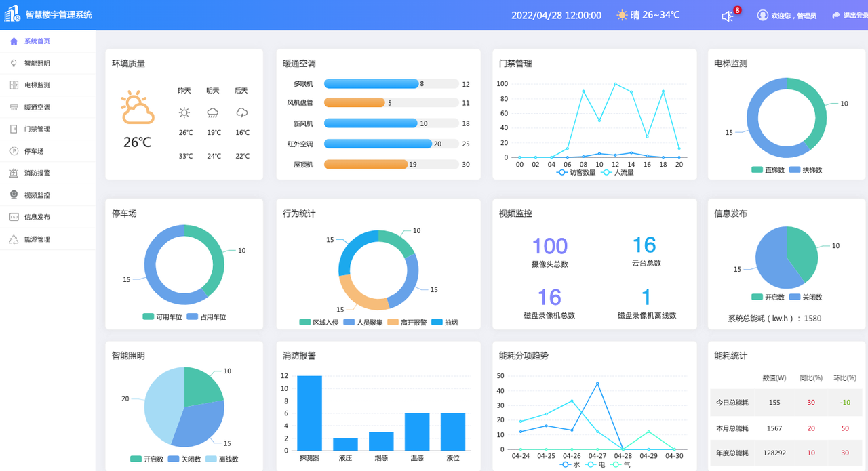
Task: Click the 能耗分项趋势 card title
Action: tap(524, 356)
